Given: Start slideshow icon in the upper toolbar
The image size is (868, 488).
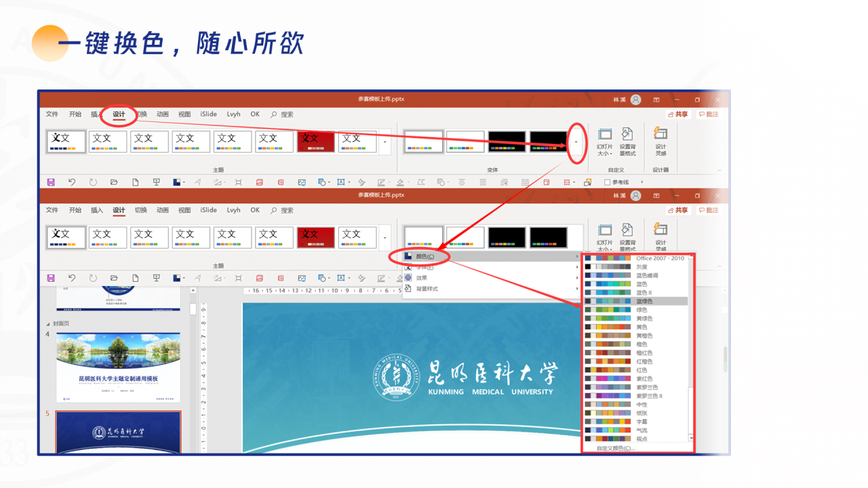Looking at the screenshot, I should click(156, 182).
